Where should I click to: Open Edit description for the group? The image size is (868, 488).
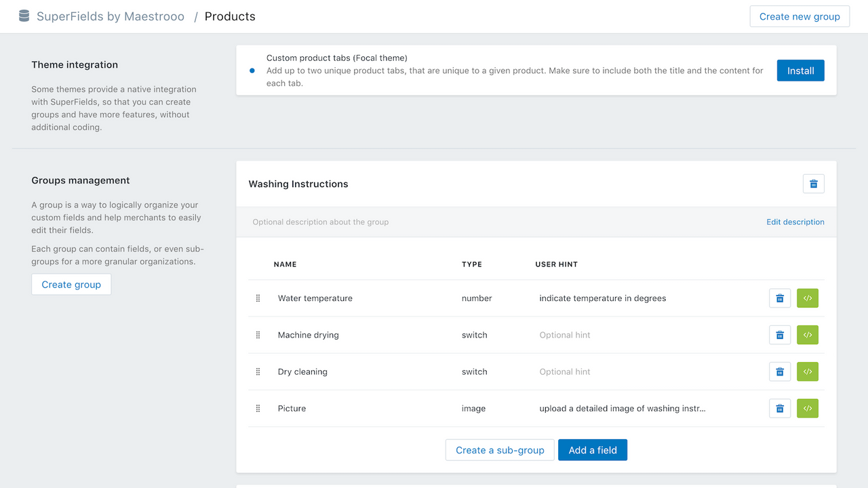coord(795,222)
